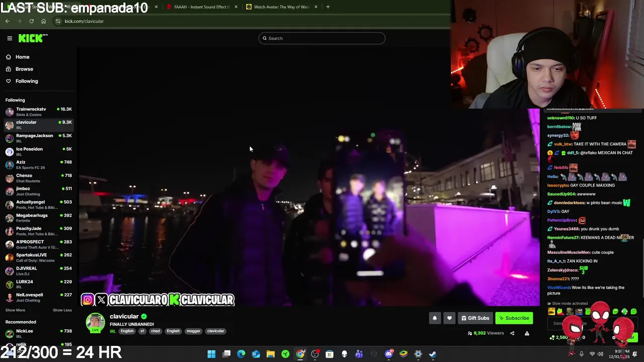Image resolution: width=644 pixels, height=362 pixels.
Task: Expand following list with Show More
Action: 15,310
